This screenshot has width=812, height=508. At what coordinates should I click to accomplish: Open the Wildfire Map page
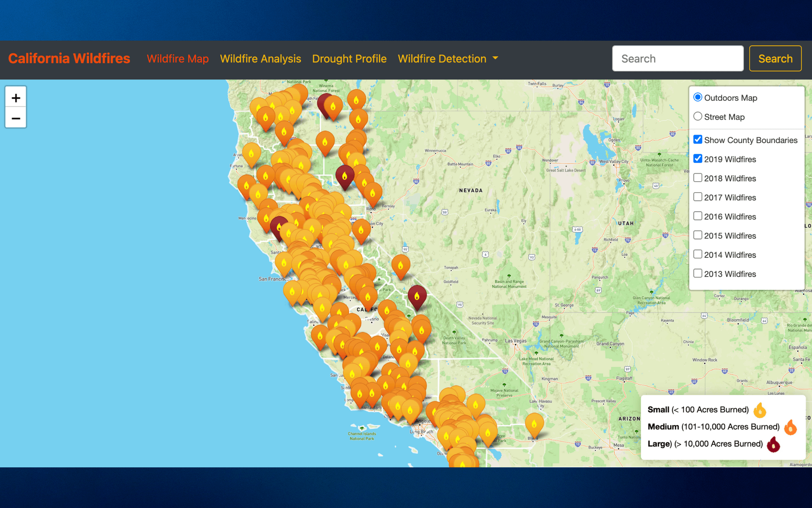pos(178,58)
